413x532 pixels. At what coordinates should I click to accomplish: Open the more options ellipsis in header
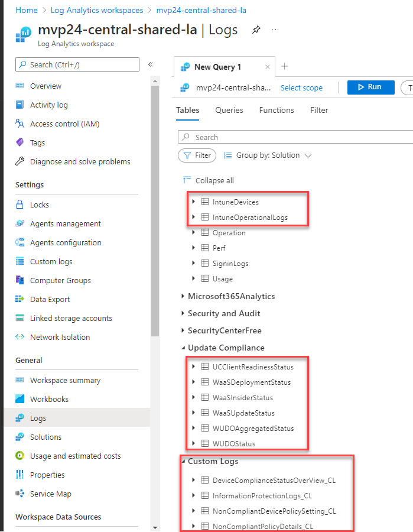pyautogui.click(x=275, y=30)
